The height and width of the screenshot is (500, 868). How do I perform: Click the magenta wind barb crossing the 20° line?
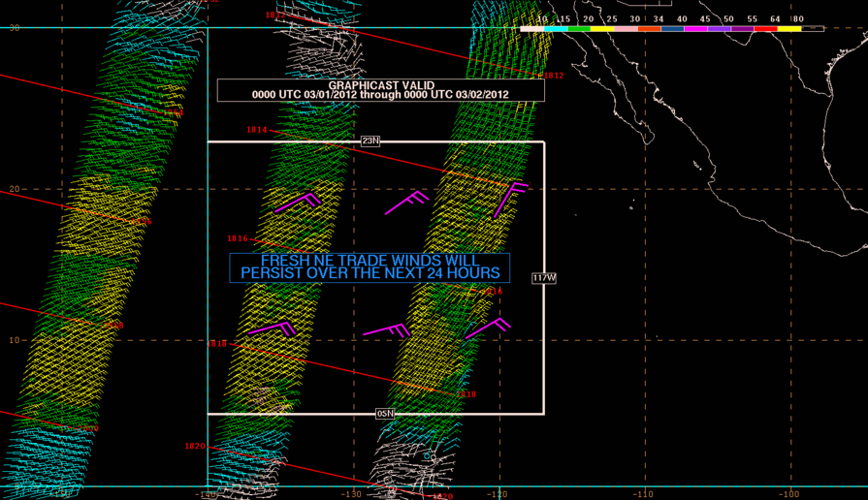511,200
